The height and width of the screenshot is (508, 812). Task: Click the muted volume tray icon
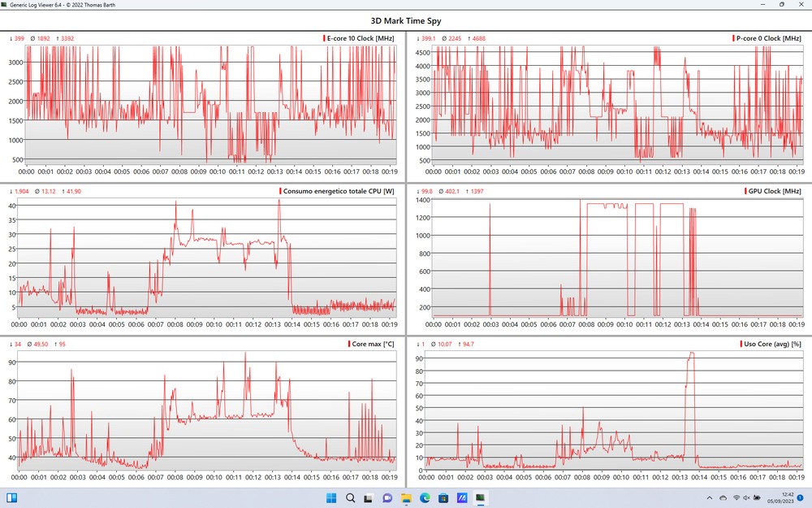[746, 498]
